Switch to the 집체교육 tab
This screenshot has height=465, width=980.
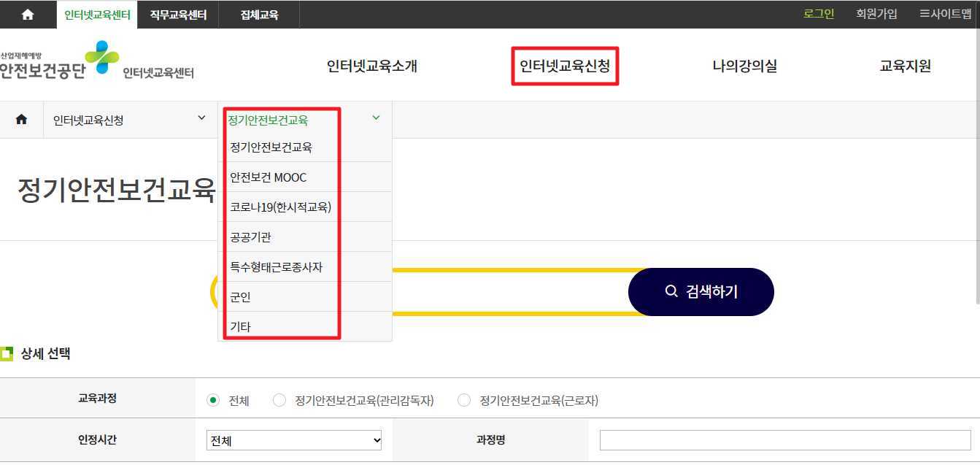[x=259, y=14]
